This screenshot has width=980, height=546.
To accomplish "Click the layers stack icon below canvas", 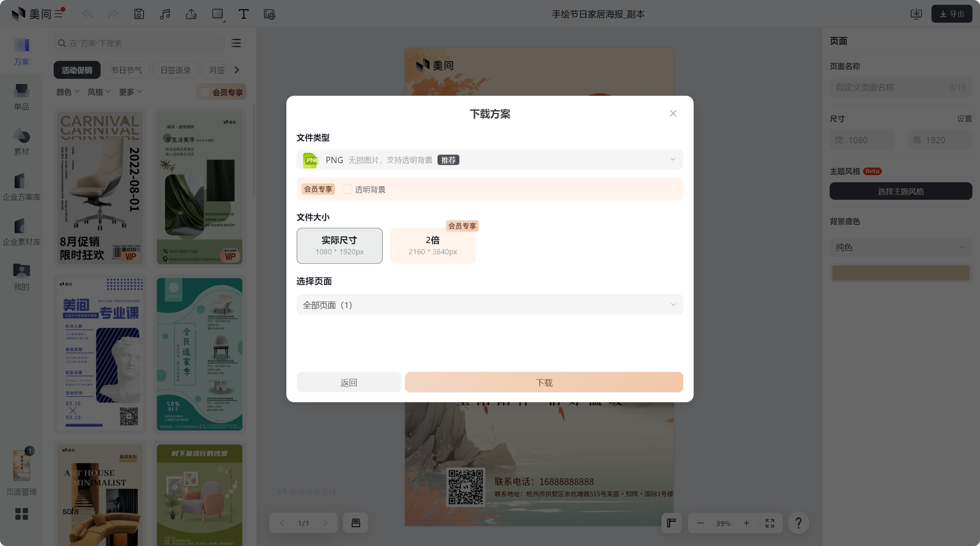I will 356,523.
